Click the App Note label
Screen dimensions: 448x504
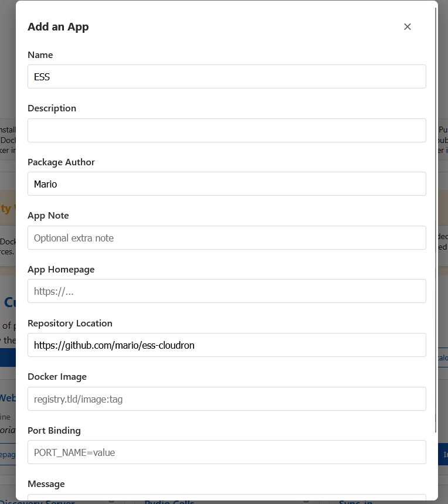click(48, 216)
